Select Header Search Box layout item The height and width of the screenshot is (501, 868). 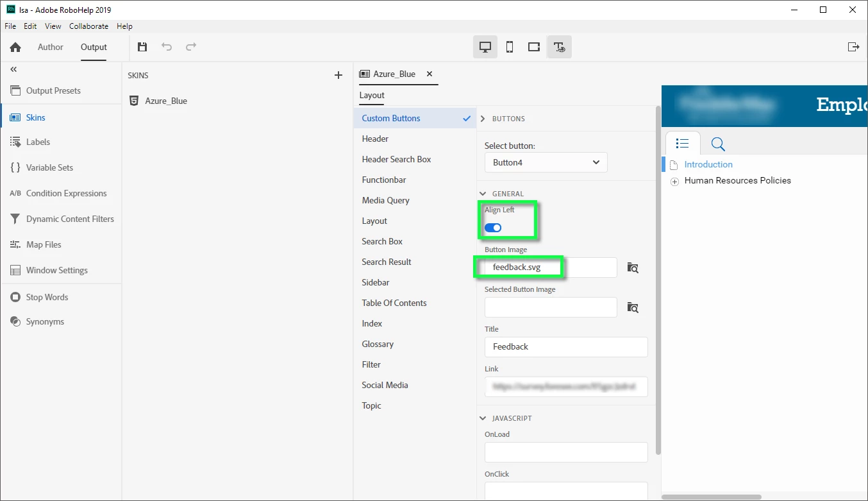[415, 159]
